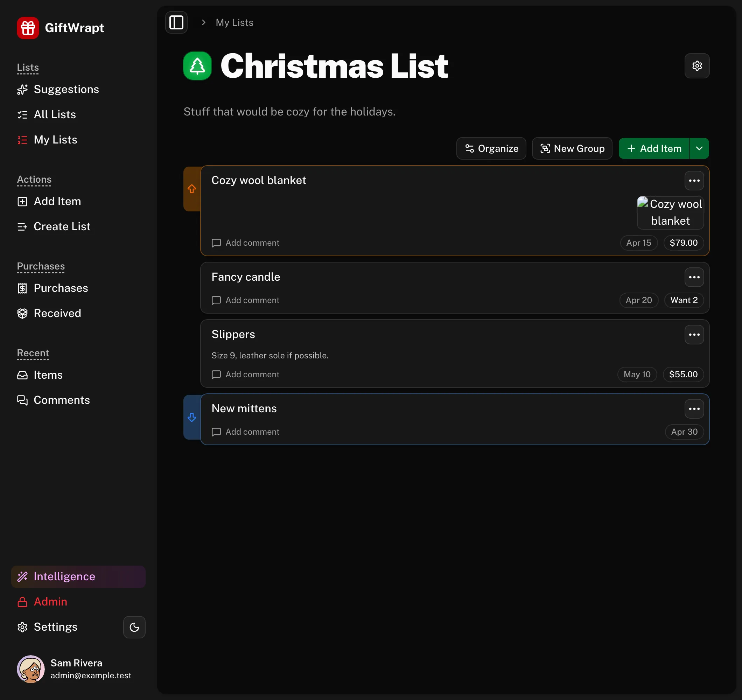Screen dimensions: 742x700
Task: Click the green Christmas tree list icon
Action: (197, 66)
